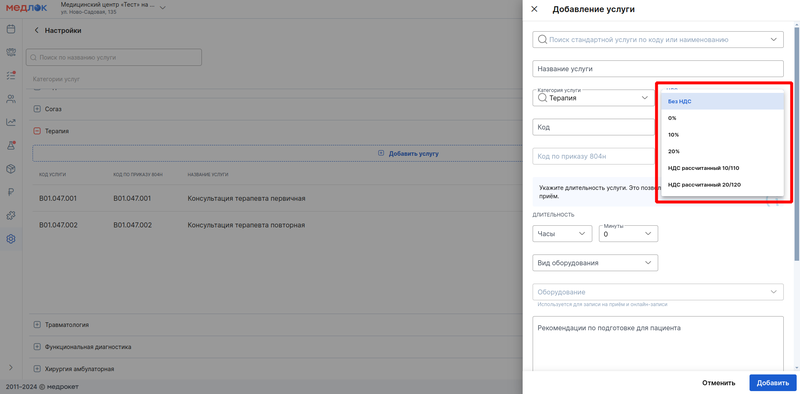Open the Оборудование dropdown

(x=658, y=292)
